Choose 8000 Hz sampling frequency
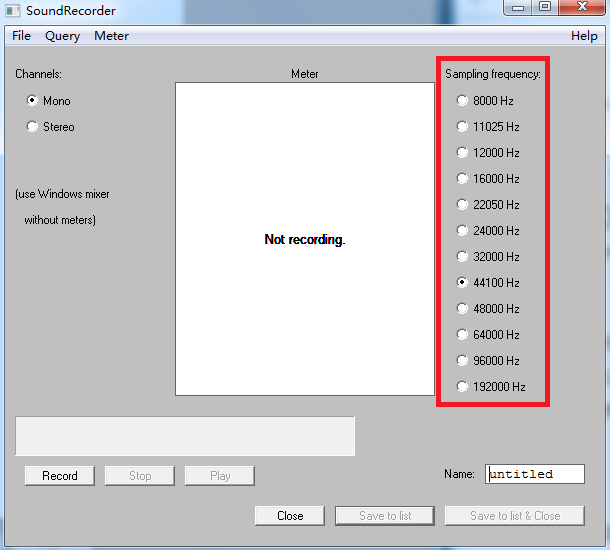 pyautogui.click(x=462, y=101)
